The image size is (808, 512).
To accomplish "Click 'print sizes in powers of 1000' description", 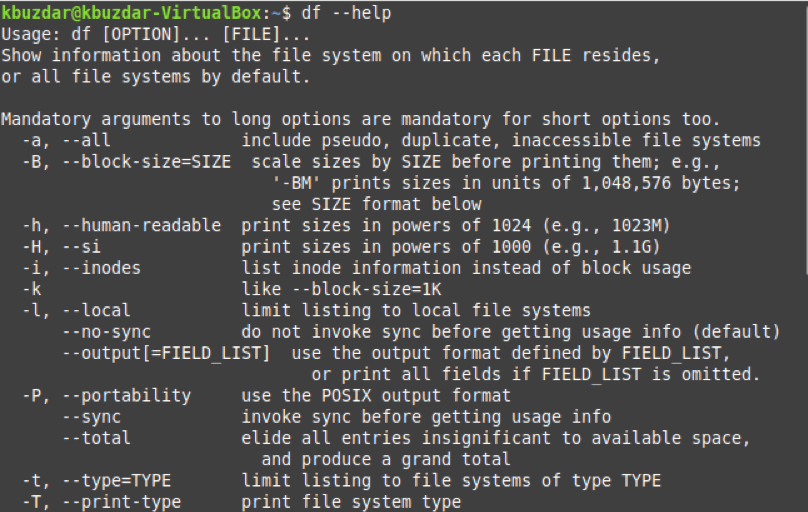I will pyautogui.click(x=386, y=247).
